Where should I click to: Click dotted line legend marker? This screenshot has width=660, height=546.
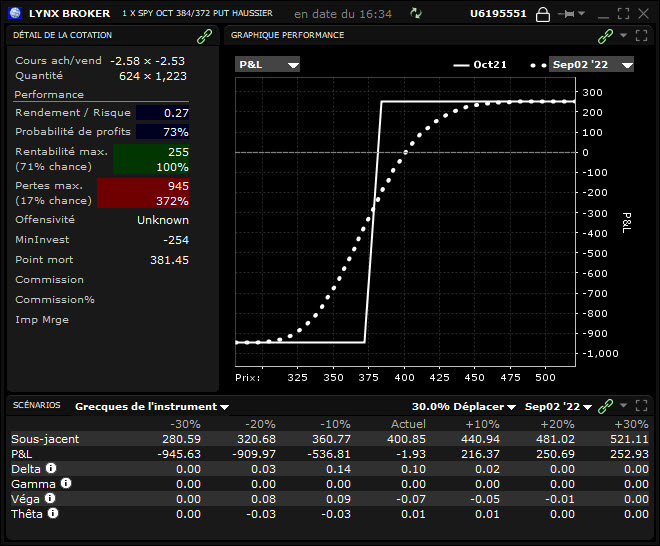coord(538,65)
